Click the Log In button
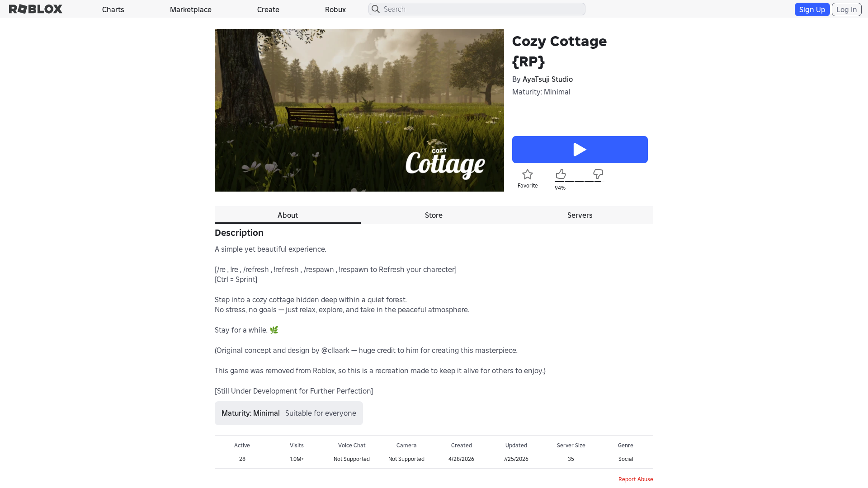 coord(846,9)
